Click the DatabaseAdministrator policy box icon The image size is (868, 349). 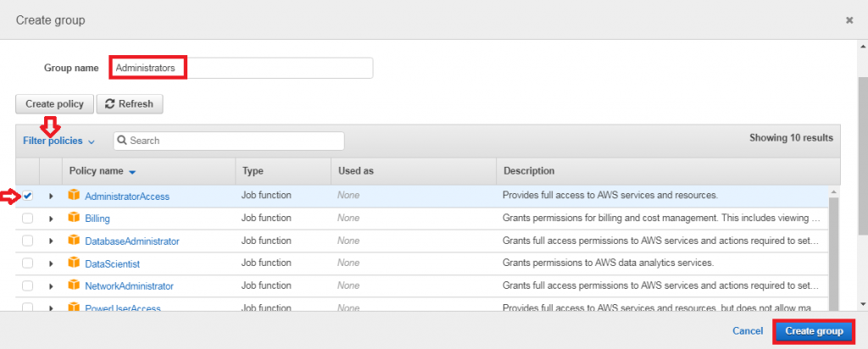click(x=74, y=241)
